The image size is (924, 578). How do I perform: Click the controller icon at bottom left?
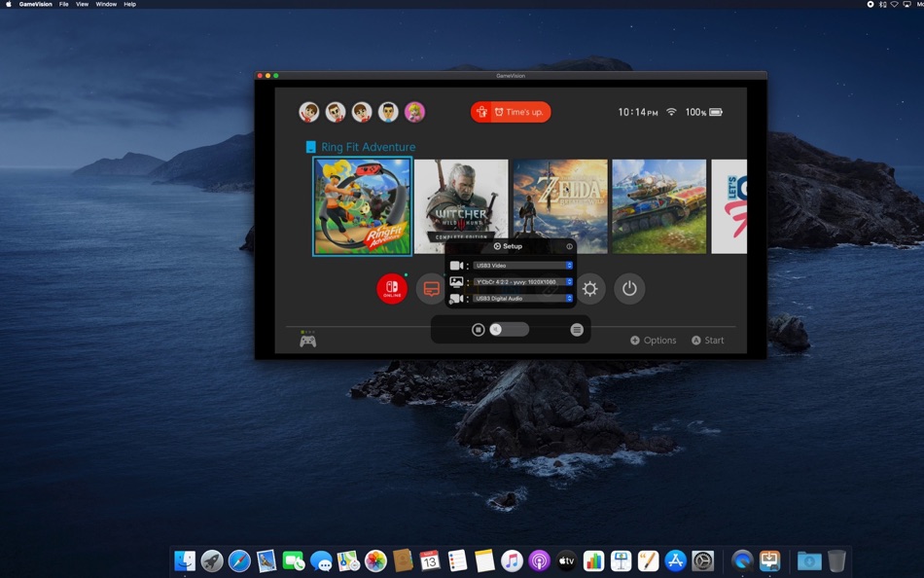(307, 341)
